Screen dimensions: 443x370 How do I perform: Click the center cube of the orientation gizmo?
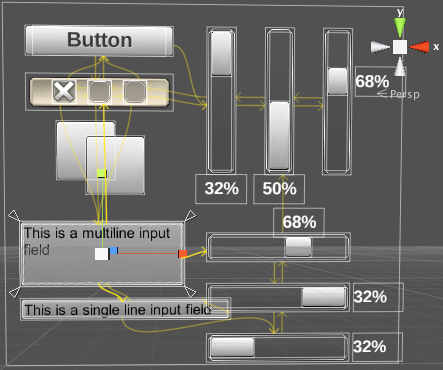tap(400, 47)
